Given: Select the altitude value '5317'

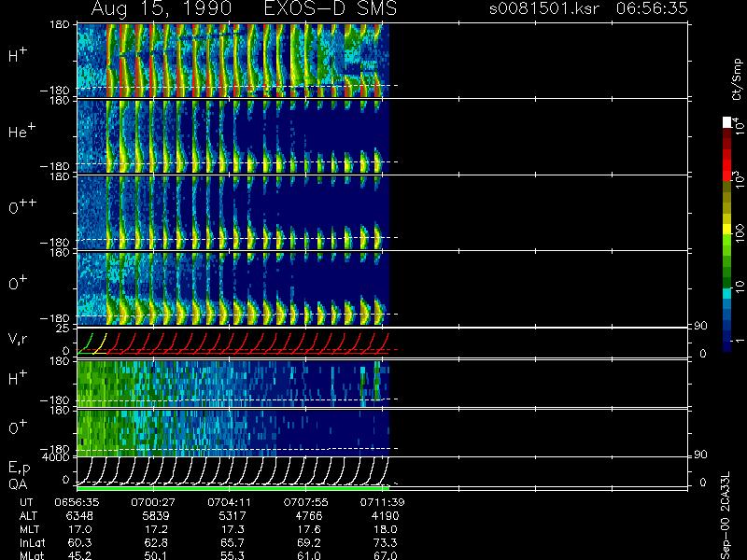Looking at the screenshot, I should coord(233,516).
